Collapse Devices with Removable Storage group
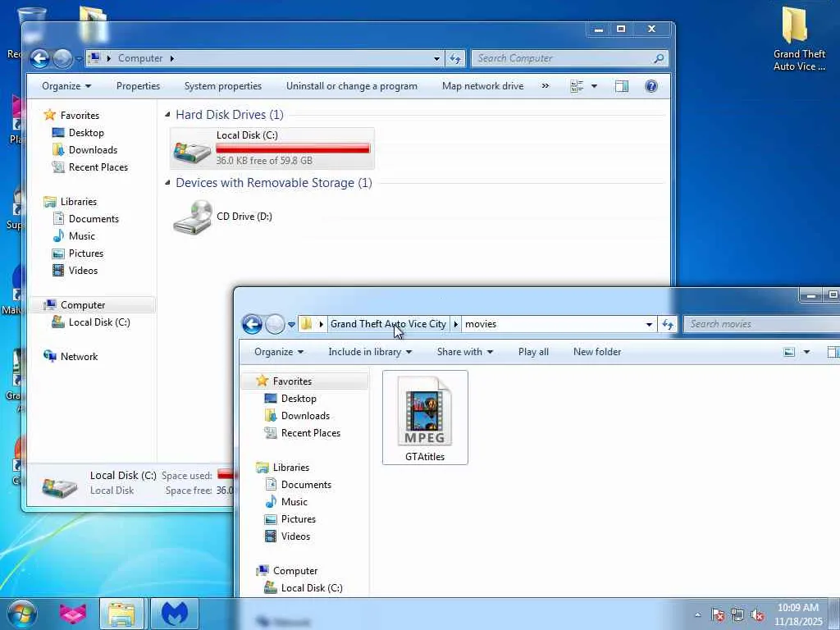 pyautogui.click(x=167, y=183)
